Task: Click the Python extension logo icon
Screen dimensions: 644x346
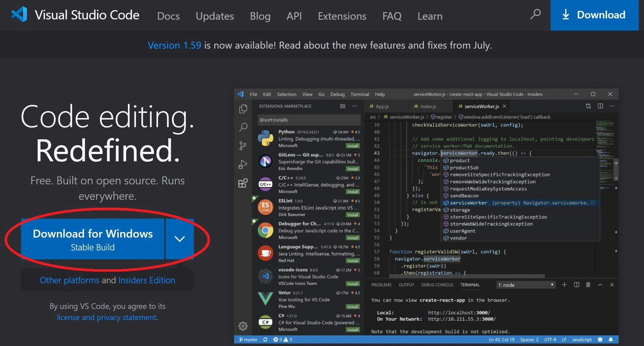Action: (265, 138)
